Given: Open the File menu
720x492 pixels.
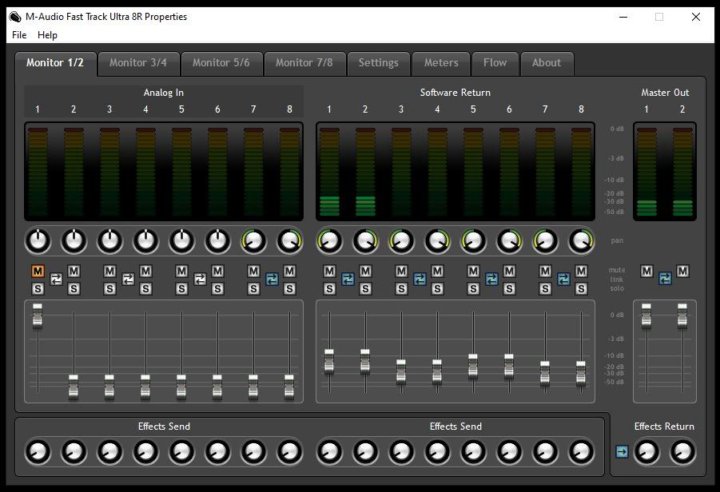Looking at the screenshot, I should click(x=19, y=35).
